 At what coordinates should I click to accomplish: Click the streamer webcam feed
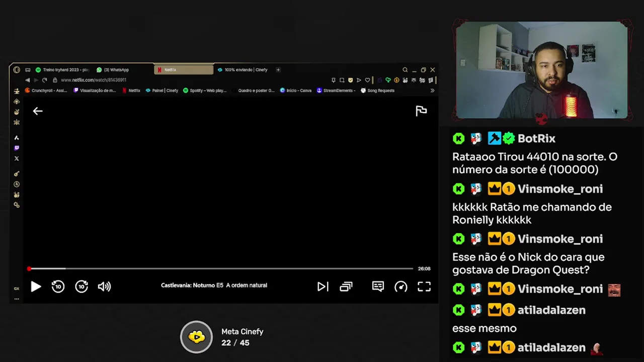[542, 70]
